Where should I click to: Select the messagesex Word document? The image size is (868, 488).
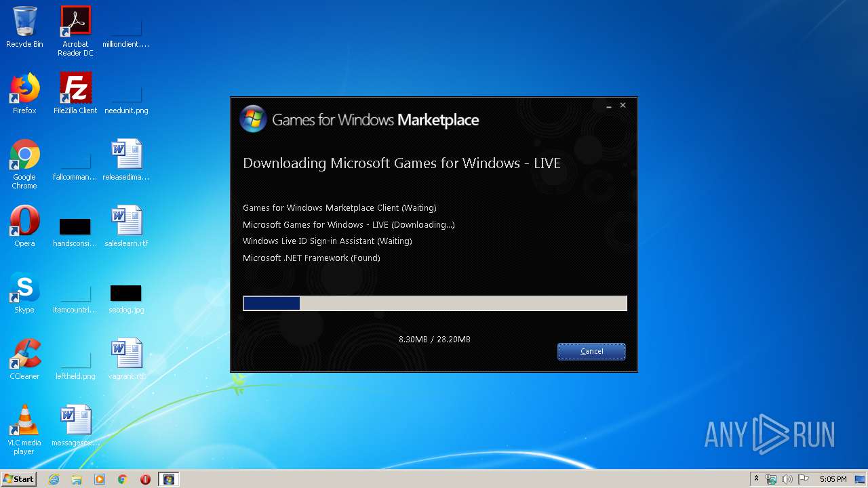pyautogui.click(x=75, y=426)
